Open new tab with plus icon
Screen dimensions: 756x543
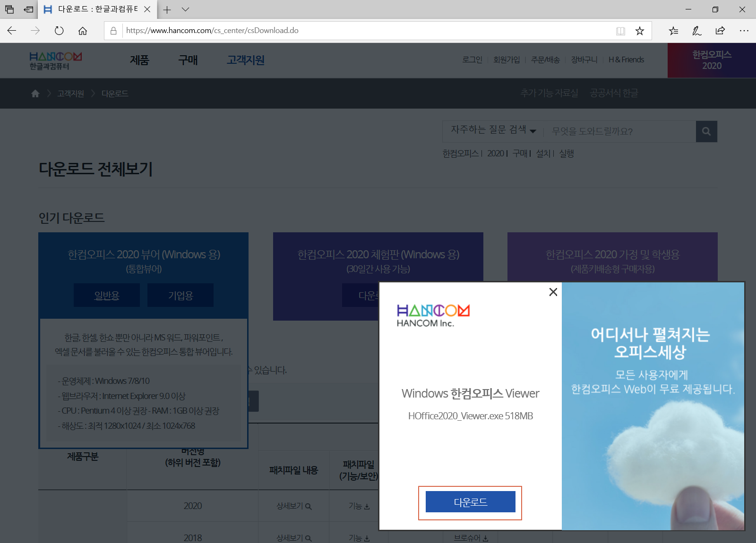point(167,9)
